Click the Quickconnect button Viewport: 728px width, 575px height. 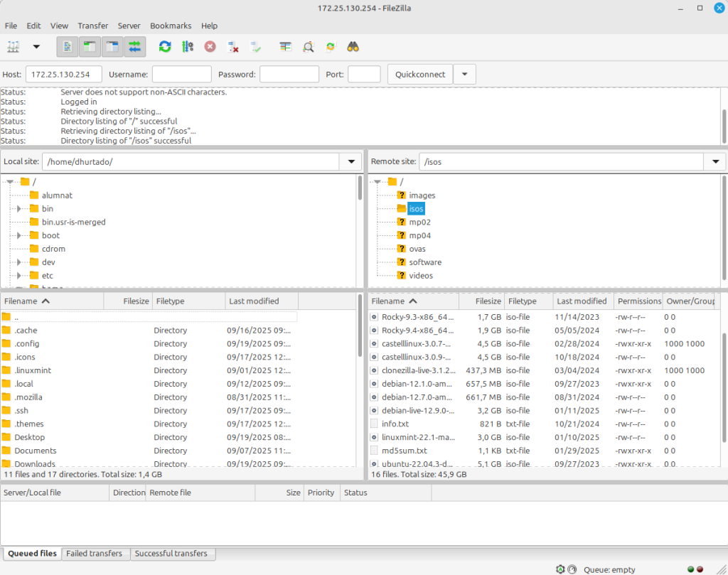420,75
